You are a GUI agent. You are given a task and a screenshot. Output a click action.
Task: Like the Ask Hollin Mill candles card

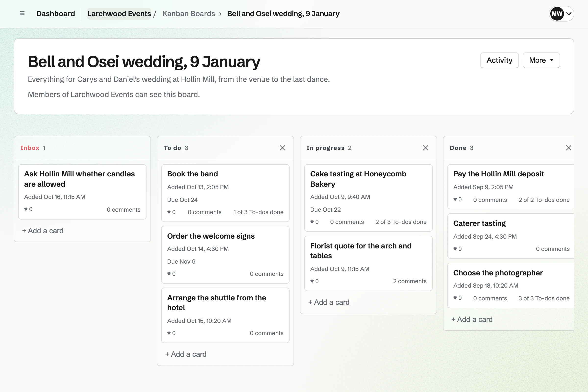coord(28,209)
